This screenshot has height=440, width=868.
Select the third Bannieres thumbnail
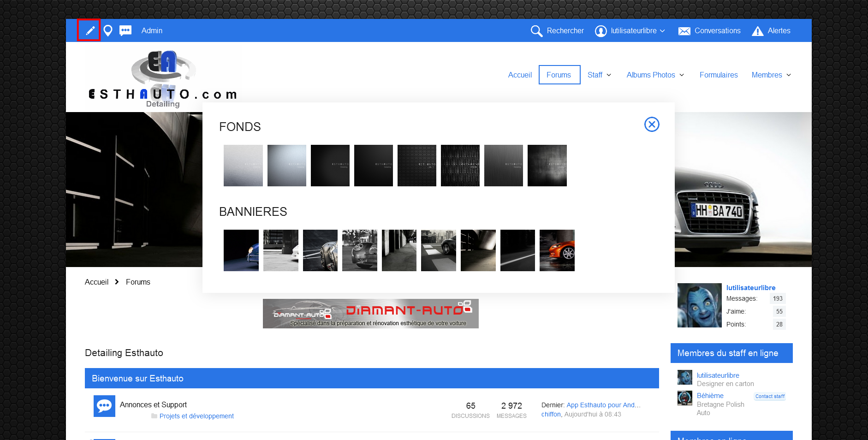point(320,250)
